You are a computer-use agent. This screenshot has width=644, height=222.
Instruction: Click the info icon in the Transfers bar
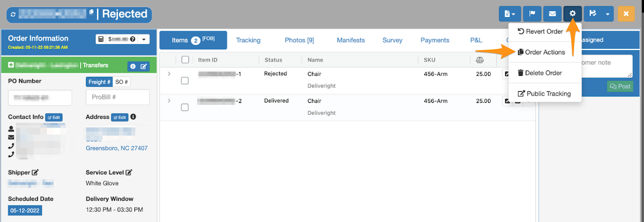coord(133,66)
